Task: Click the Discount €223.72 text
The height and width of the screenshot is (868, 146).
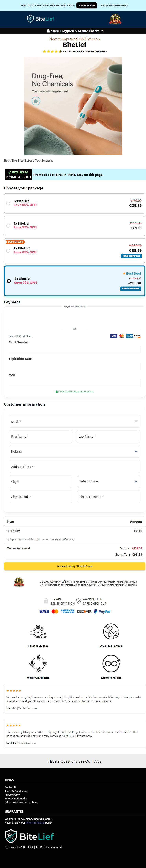Action: 131,548
